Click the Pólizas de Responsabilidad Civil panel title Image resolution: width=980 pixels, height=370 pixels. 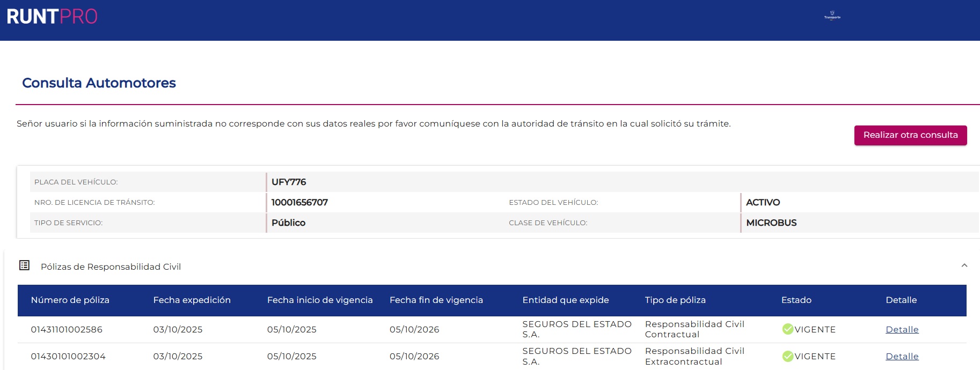(111, 267)
